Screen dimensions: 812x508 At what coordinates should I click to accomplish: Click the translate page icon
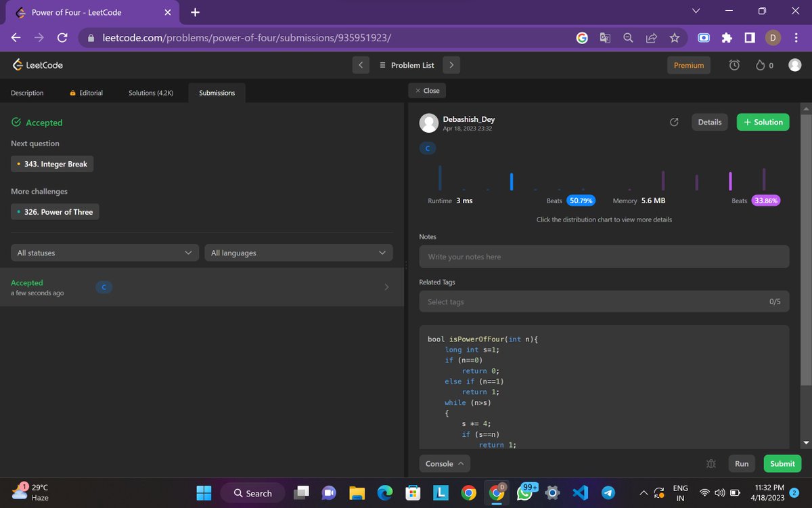click(x=605, y=39)
